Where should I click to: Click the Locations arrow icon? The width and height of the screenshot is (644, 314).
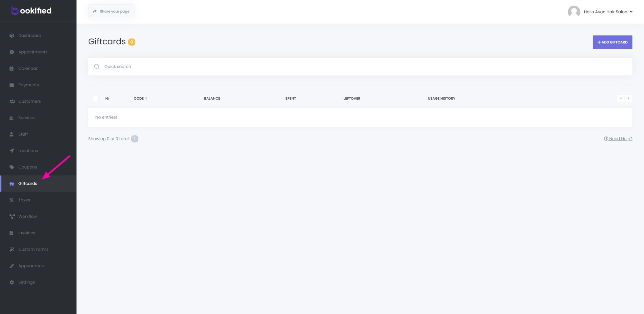[12, 151]
